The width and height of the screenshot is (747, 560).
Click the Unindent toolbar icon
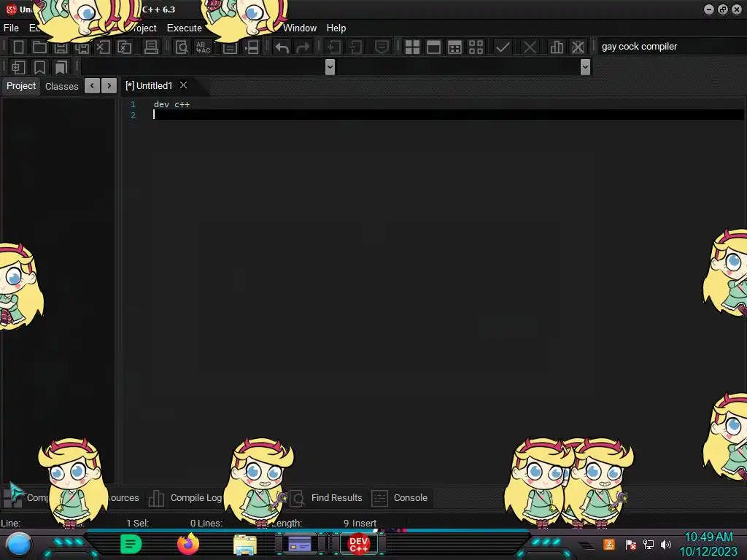(x=355, y=47)
